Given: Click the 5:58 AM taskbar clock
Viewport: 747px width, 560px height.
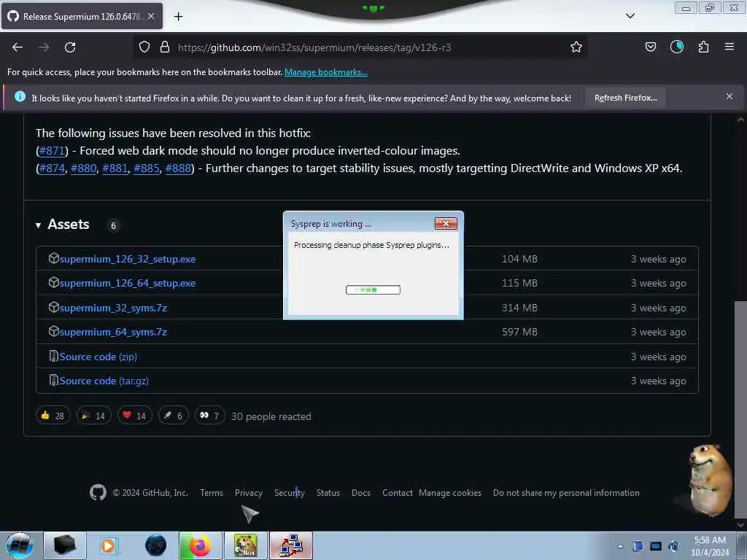Looking at the screenshot, I should click(710, 545).
